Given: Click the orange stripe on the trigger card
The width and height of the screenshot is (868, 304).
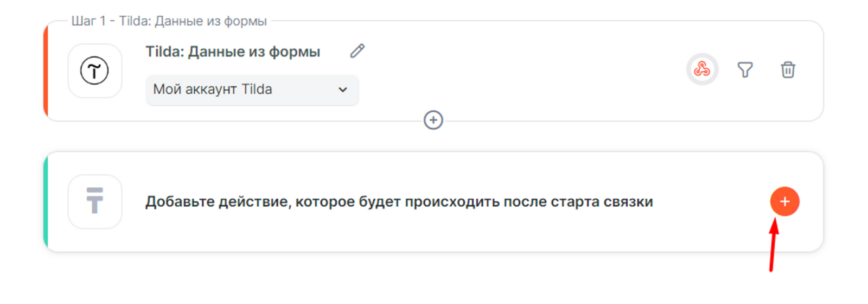Looking at the screenshot, I should pyautogui.click(x=46, y=71).
